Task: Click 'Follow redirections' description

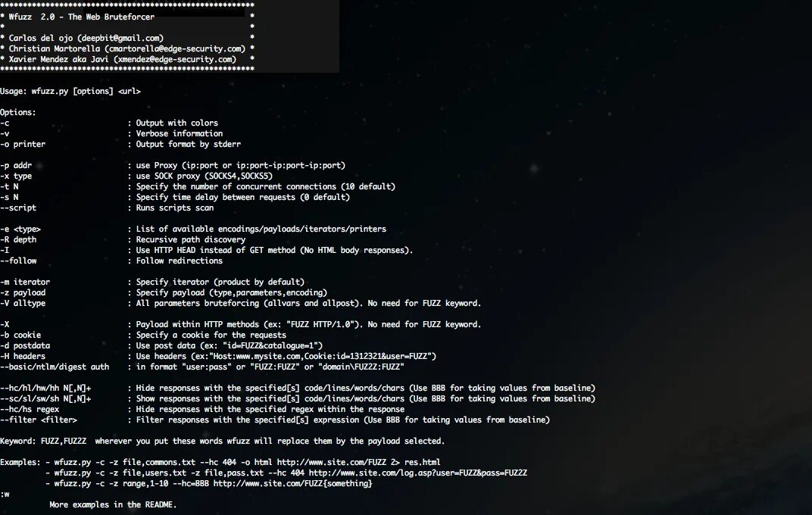Action: [x=180, y=261]
